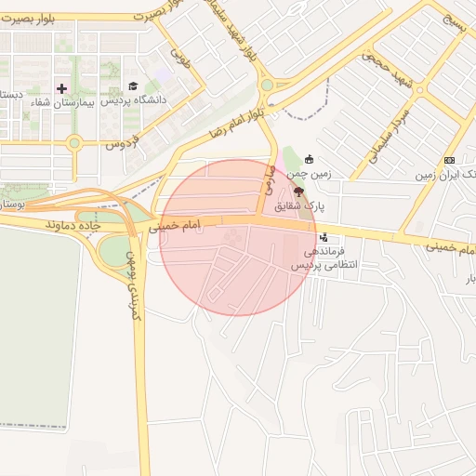Click the park tree icon at پارک شقایق
Screen dimensions: 476x476
click(x=298, y=192)
